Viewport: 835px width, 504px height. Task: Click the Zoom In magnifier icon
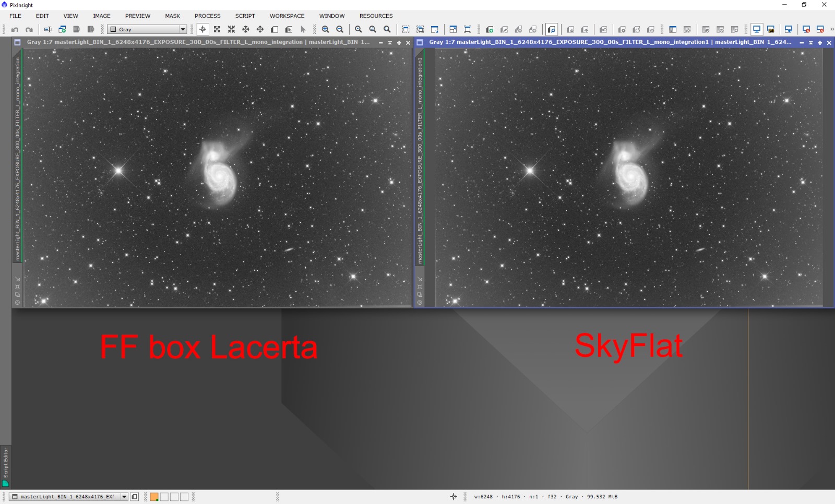pos(326,30)
